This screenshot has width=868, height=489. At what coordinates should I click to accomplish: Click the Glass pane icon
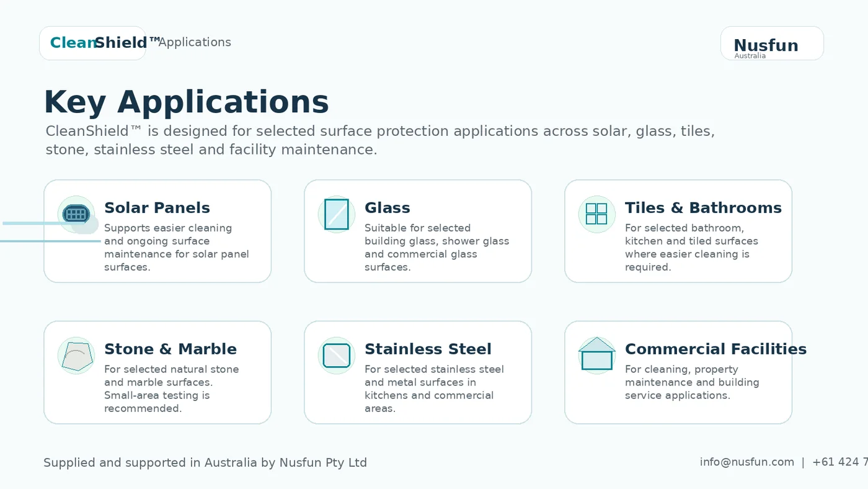(x=337, y=214)
